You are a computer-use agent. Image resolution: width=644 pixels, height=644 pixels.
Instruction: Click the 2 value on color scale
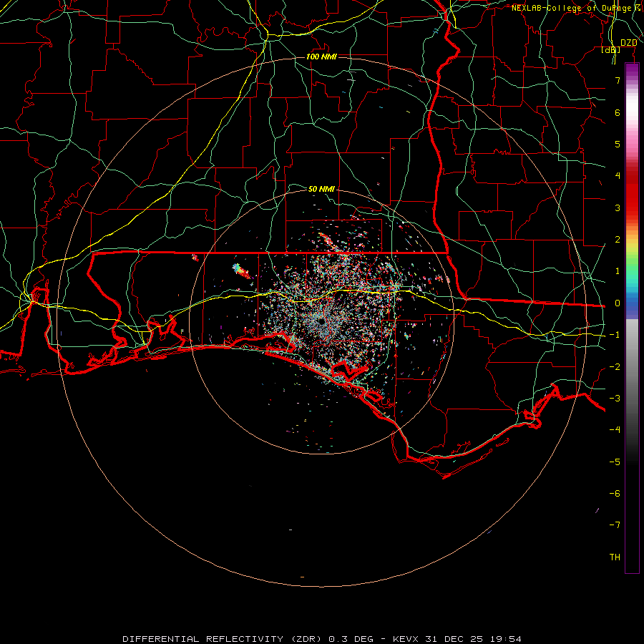point(618,240)
